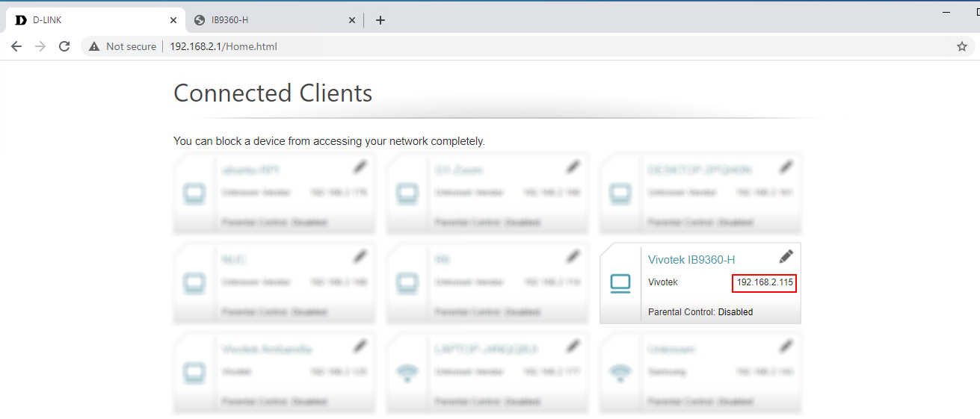Bookmark this page with the star icon
Image resolution: width=980 pixels, height=419 pixels.
point(962,46)
